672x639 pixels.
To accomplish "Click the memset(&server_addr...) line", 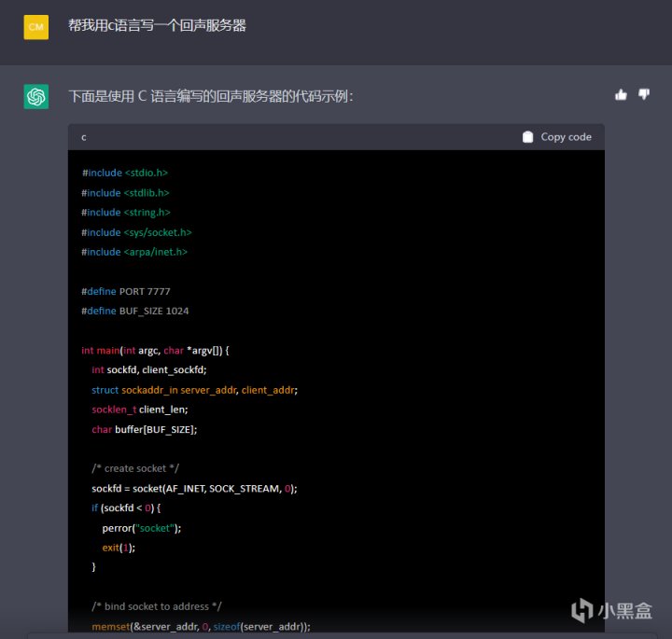I will pyautogui.click(x=201, y=626).
